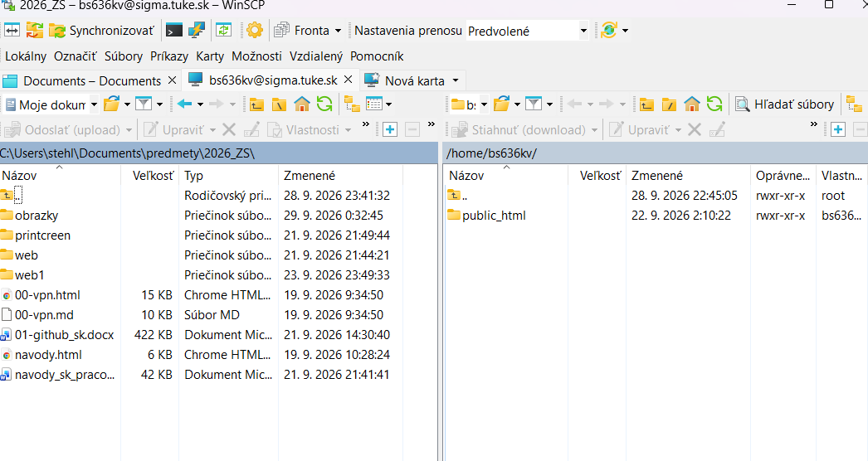Screen dimensions: 868x461
Task: Expand the local view style dropdown arrow
Action: click(388, 104)
